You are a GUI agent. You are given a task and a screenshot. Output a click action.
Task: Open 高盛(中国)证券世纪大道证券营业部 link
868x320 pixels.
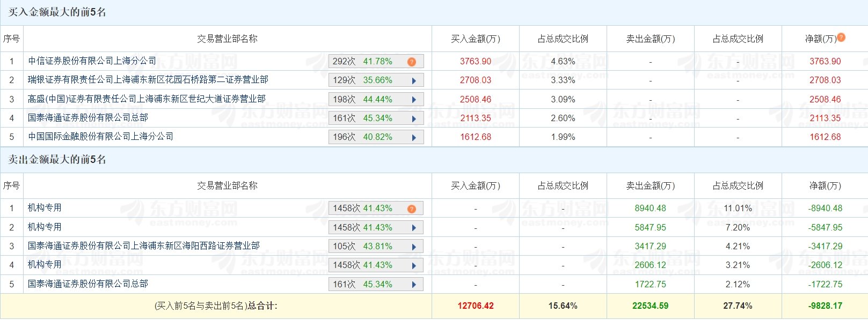[147, 99]
